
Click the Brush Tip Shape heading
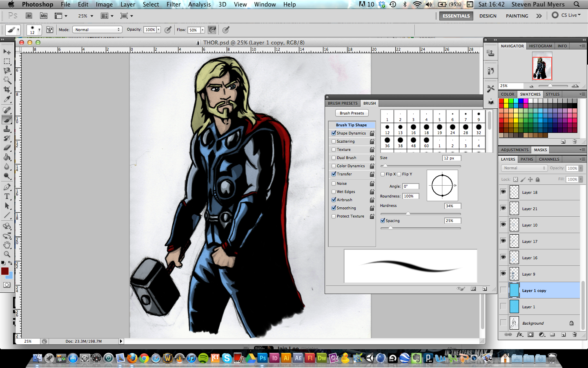(352, 125)
